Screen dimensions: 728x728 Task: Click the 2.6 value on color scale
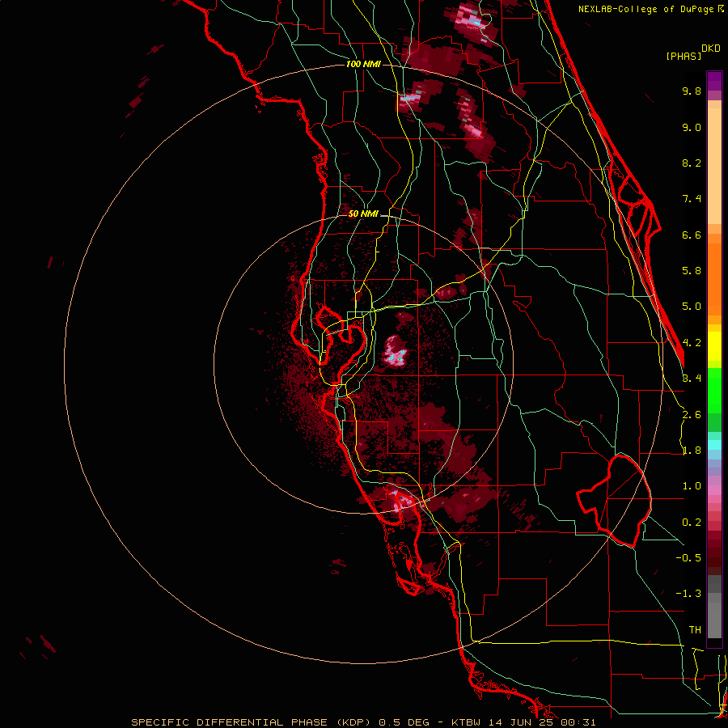[x=692, y=415]
